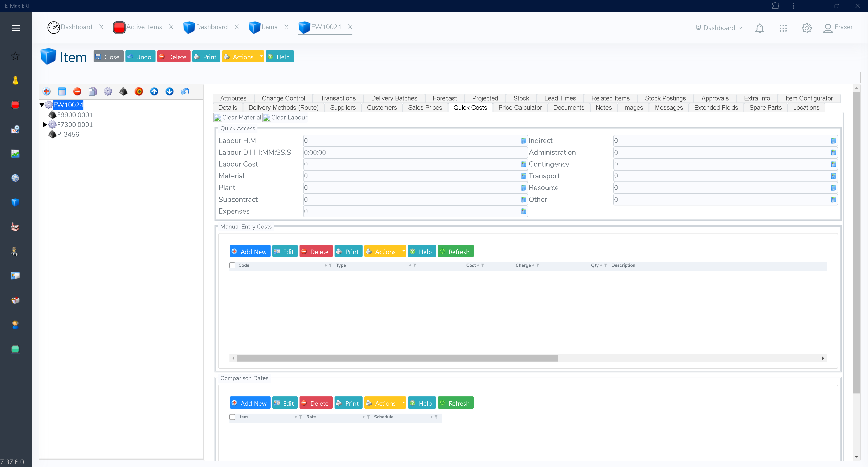Open the Dashboard dropdown in top right

pos(719,28)
